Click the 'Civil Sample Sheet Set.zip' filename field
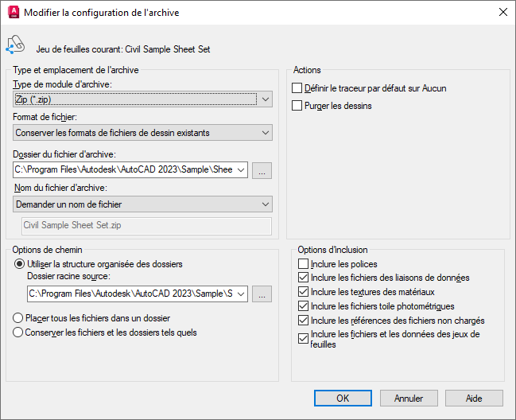The image size is (516, 420). [x=146, y=226]
